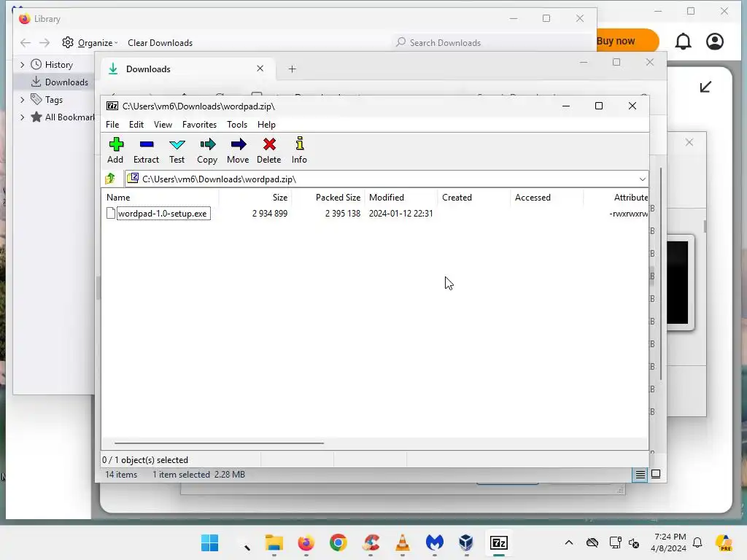Sort by the Created column header

point(474,197)
